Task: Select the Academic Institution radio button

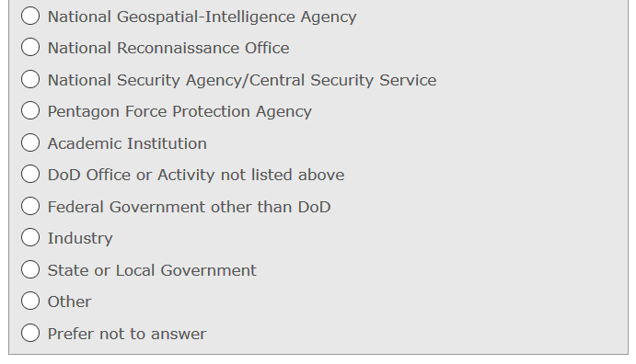Action: pyautogui.click(x=30, y=142)
